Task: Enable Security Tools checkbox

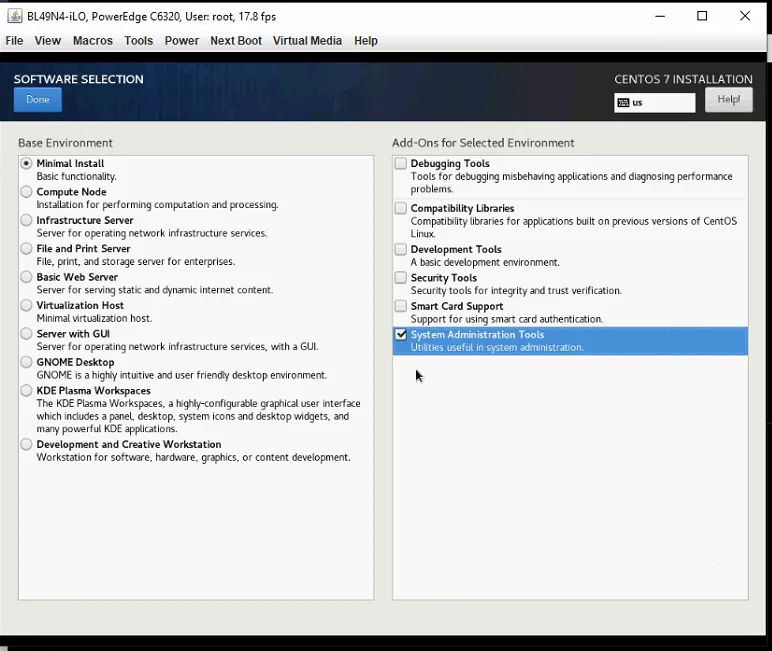Action: (401, 278)
